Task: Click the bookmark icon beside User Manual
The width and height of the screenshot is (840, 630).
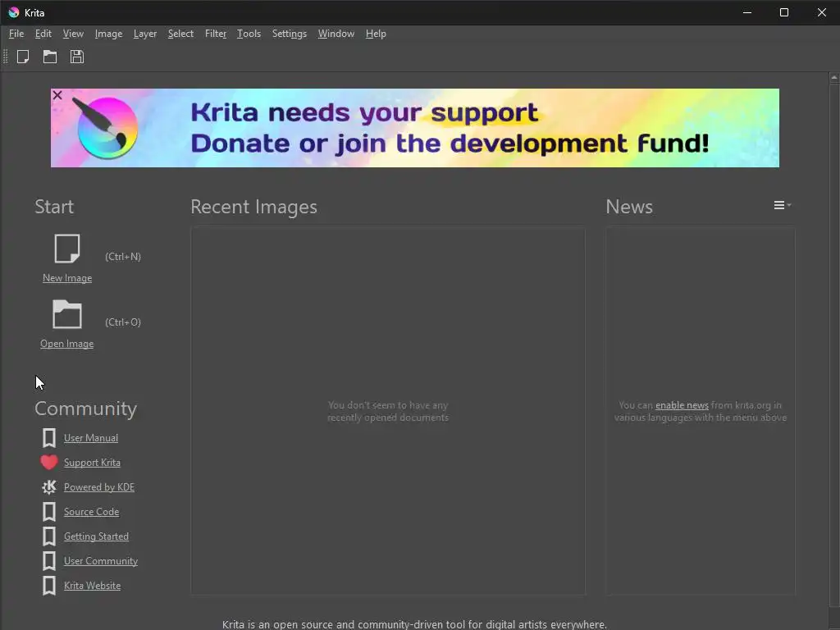Action: [48, 438]
